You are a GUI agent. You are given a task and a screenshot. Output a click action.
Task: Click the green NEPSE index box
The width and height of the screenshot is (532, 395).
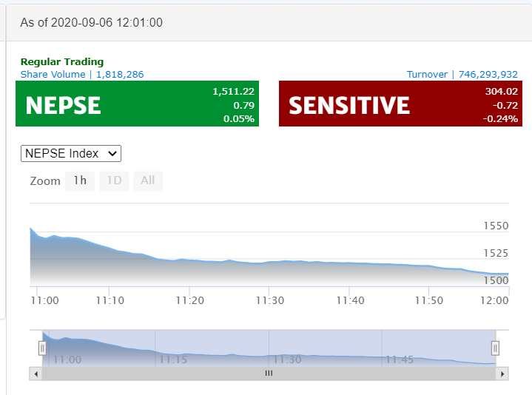coord(137,104)
